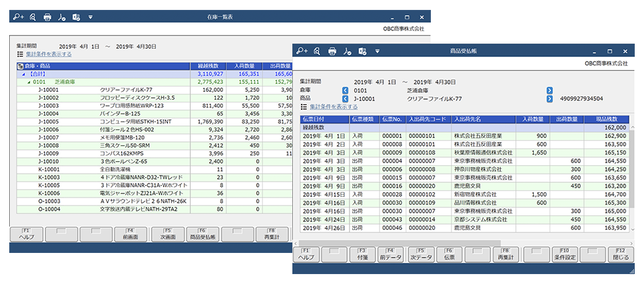Click the 現品残数 column header
This screenshot has height=284, width=644.
[x=606, y=120]
